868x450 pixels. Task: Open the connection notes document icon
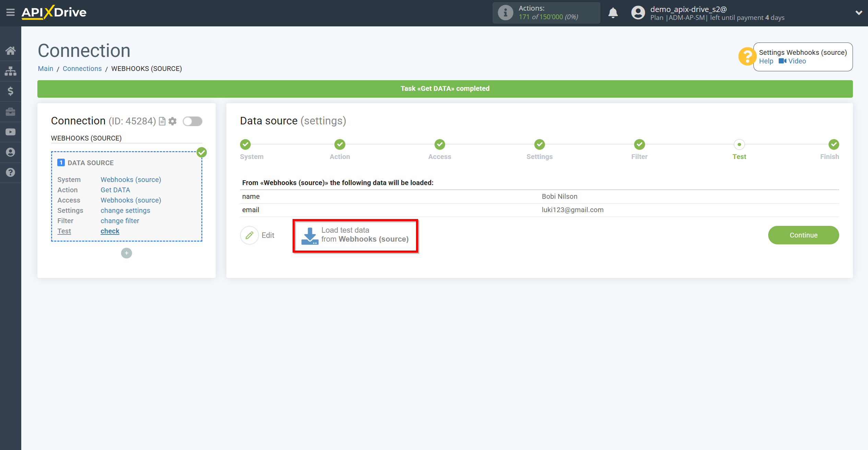162,121
